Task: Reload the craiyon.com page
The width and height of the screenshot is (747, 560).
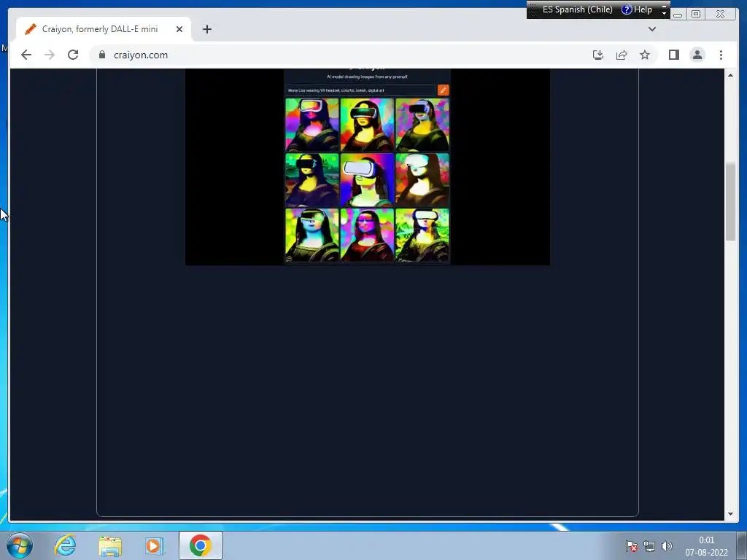Action: [x=73, y=55]
